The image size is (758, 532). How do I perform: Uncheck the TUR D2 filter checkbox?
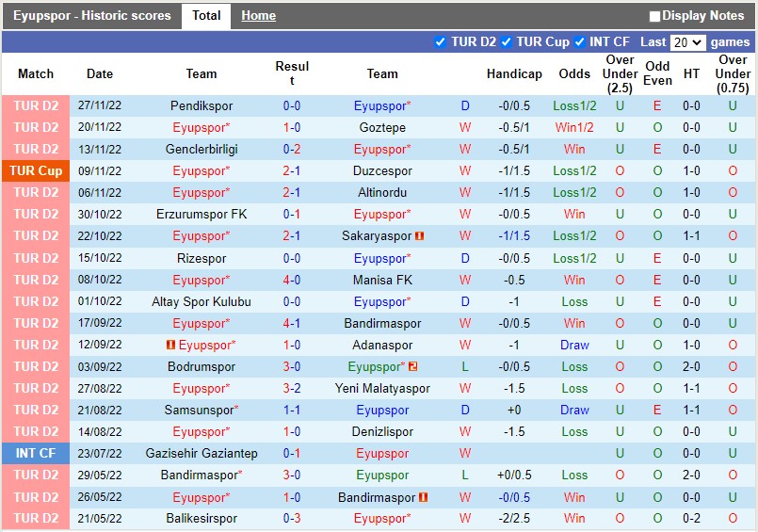point(440,42)
